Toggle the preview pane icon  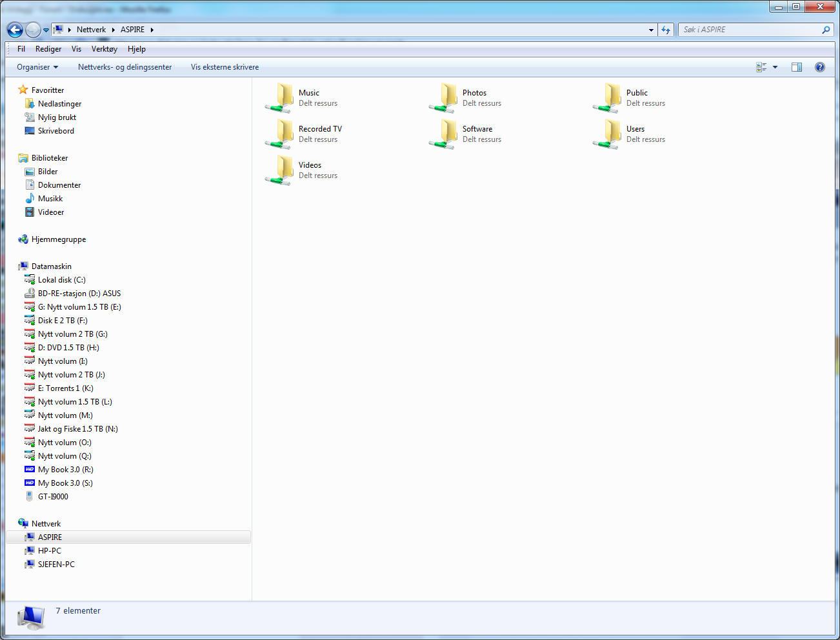coord(797,67)
